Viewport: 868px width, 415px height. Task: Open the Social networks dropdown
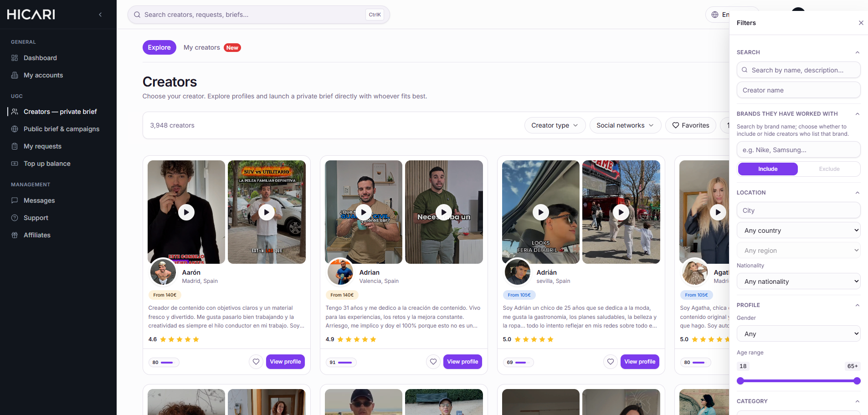(x=625, y=125)
